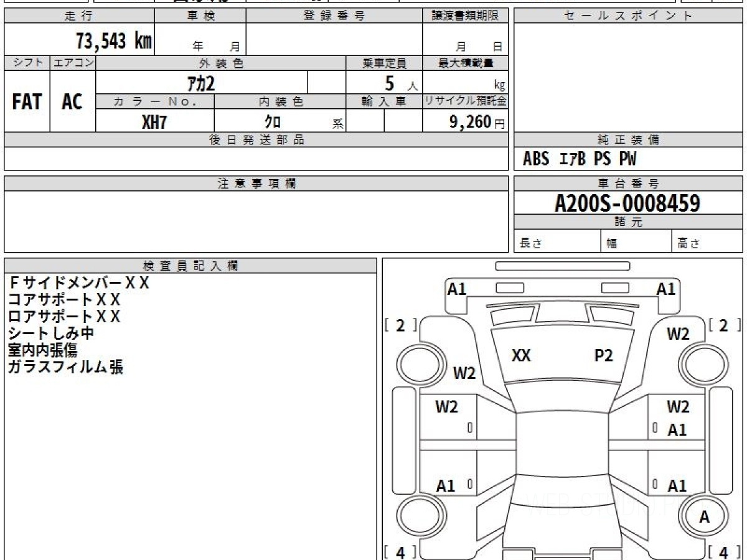Click the 乗車定員 header
Screen dimensions: 747x560
pyautogui.click(x=384, y=63)
